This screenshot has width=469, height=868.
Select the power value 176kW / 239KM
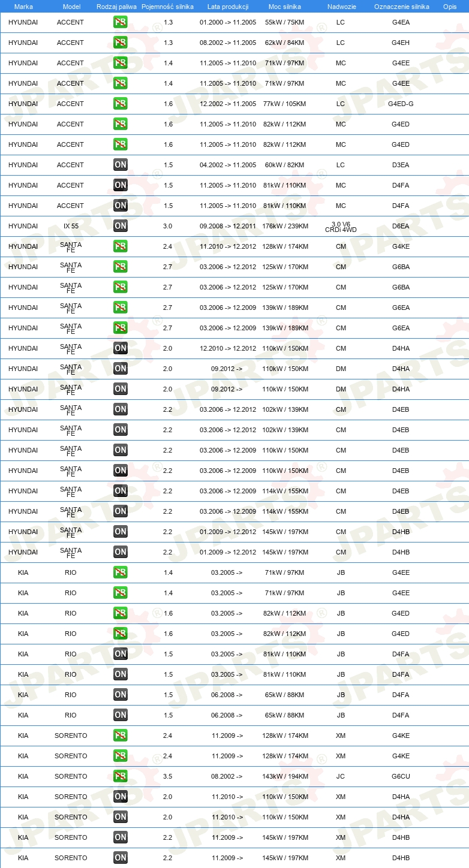click(x=285, y=226)
